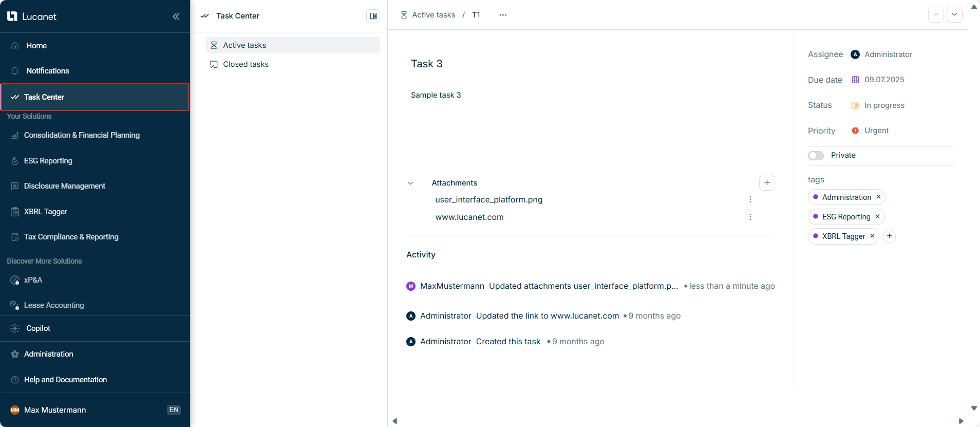Open Notifications in the sidebar

(x=95, y=71)
